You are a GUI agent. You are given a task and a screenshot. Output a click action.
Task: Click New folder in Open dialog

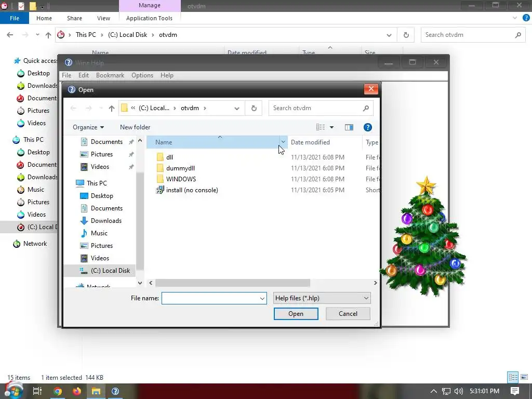pos(135,127)
